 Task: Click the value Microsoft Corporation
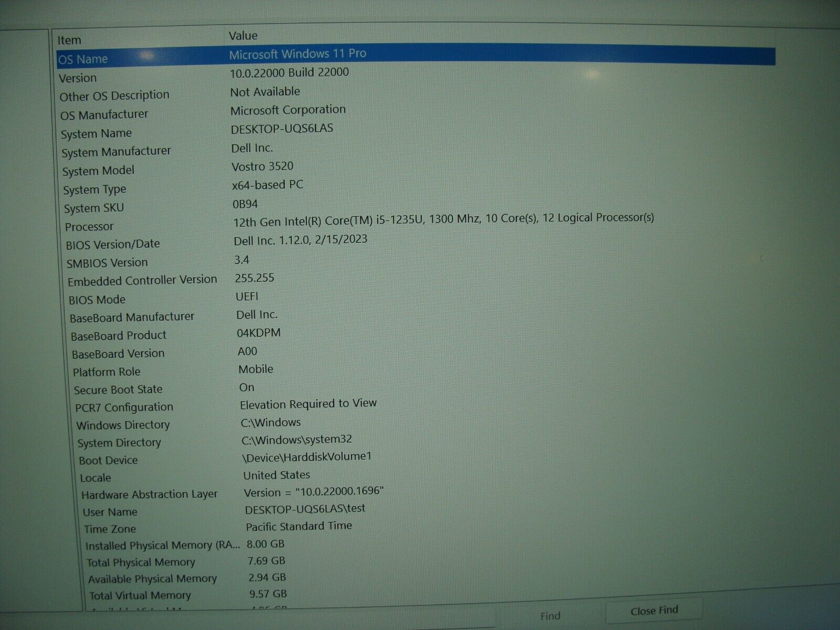tap(288, 110)
